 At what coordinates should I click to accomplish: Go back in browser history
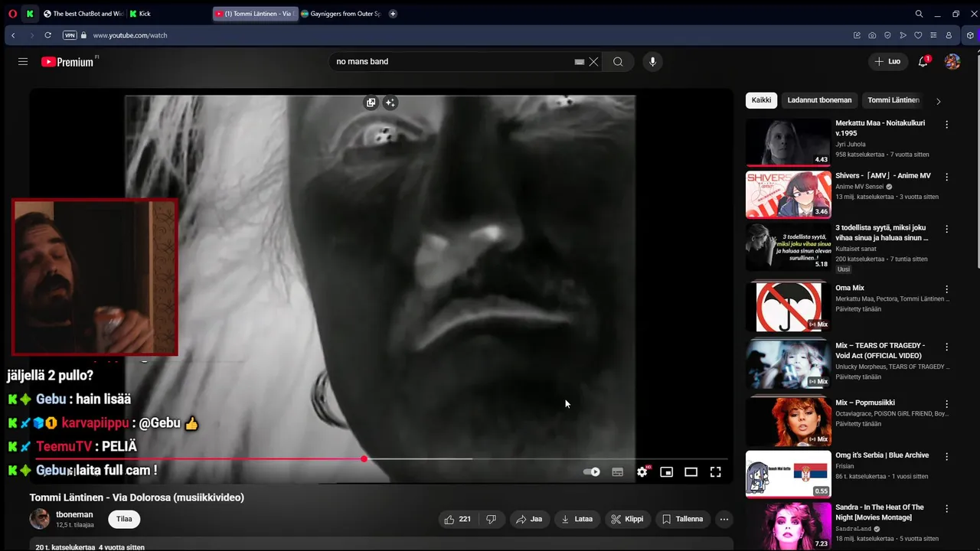13,35
